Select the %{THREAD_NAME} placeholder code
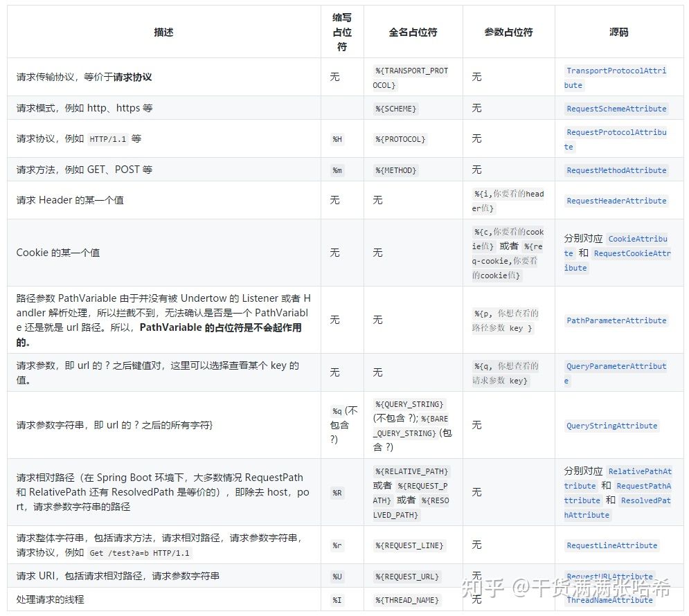 (407, 600)
